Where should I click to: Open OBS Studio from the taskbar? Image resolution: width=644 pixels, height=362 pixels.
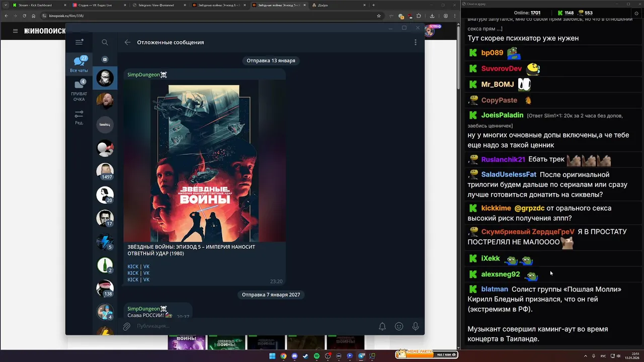coord(328,356)
